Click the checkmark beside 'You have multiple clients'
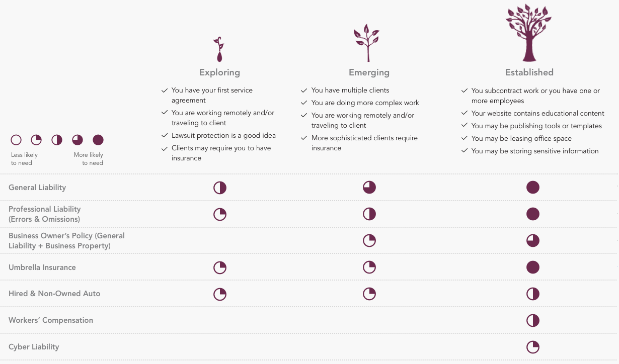This screenshot has height=364, width=619. pyautogui.click(x=304, y=90)
